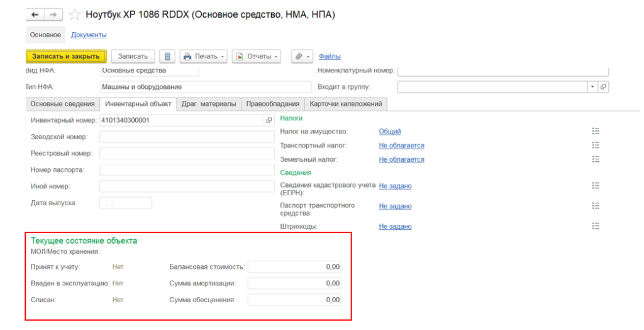Open the Отчеты dropdown button
Image resolution: width=644 pixels, height=330 pixels.
coord(257,57)
